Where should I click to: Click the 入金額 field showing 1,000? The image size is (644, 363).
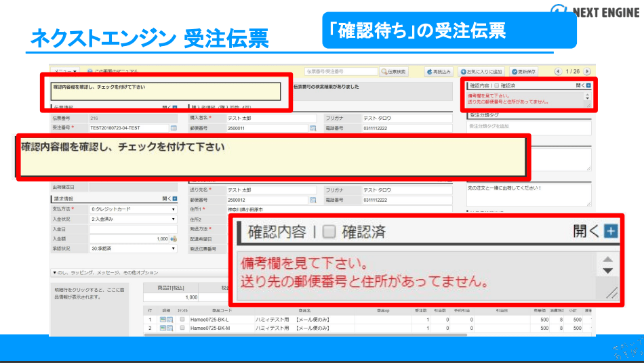(x=129, y=238)
